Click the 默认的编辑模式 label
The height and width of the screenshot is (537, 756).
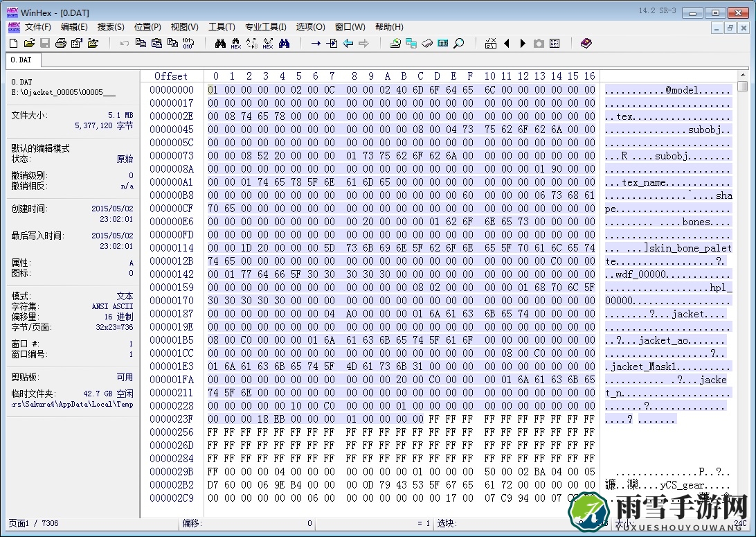pyautogui.click(x=40, y=148)
